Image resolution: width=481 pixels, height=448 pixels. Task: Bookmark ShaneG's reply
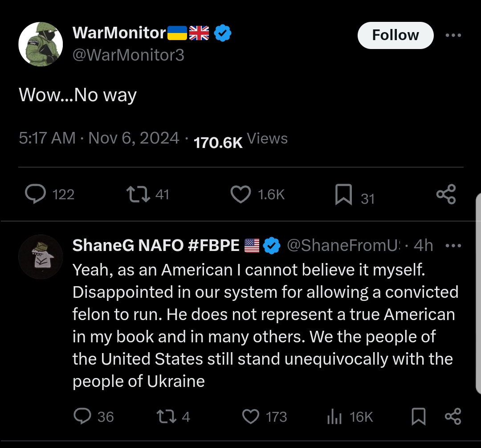click(x=418, y=416)
